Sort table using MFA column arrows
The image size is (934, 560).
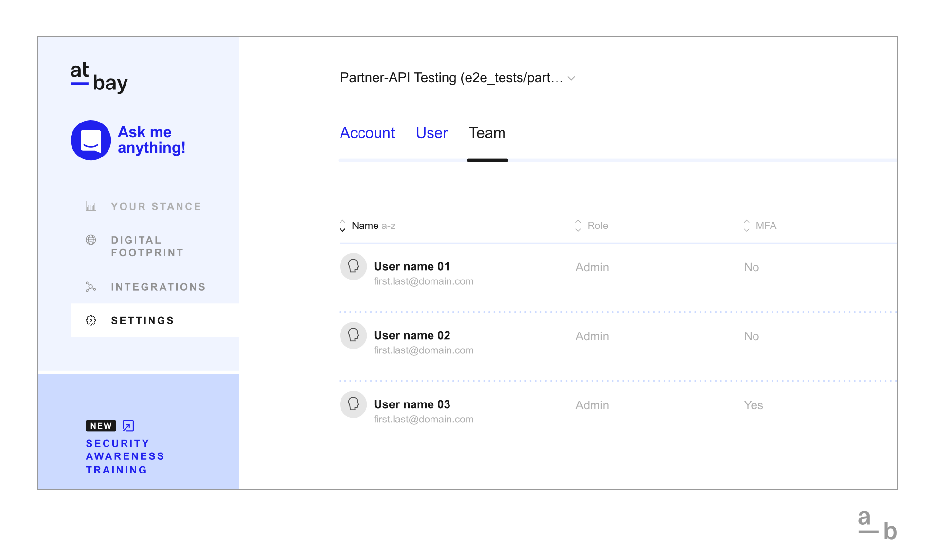pos(746,226)
